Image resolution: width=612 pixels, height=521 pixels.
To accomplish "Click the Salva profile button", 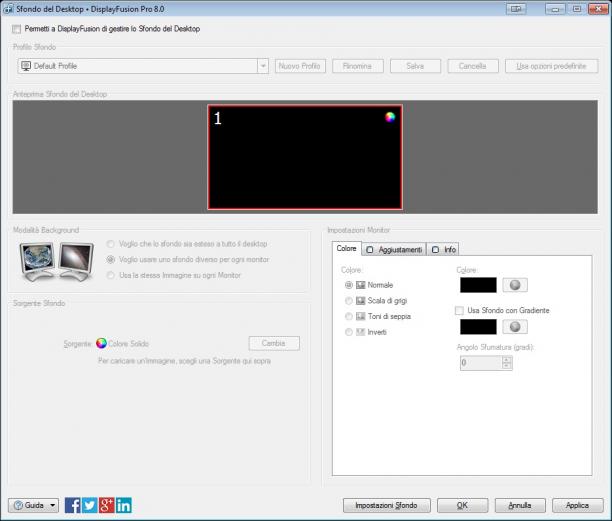I will (415, 66).
